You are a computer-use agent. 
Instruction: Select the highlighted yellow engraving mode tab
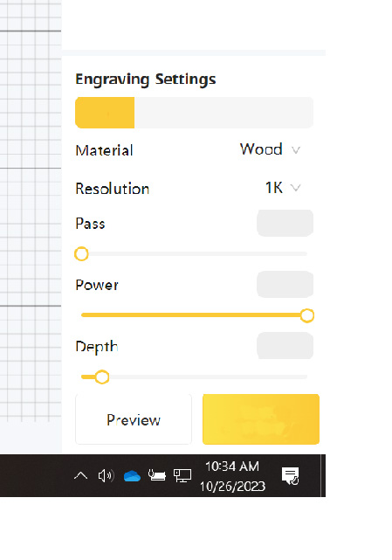tap(105, 113)
